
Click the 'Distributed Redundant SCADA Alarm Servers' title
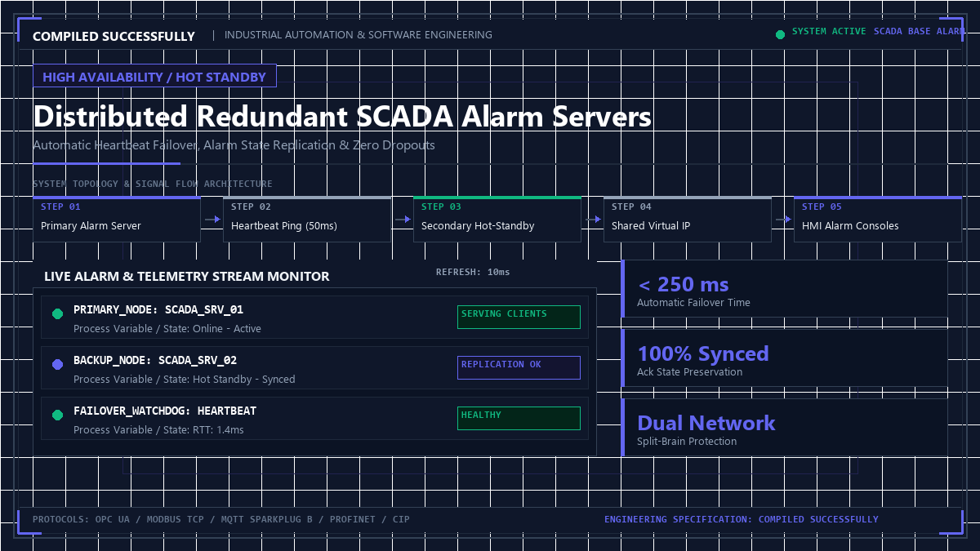coord(342,116)
